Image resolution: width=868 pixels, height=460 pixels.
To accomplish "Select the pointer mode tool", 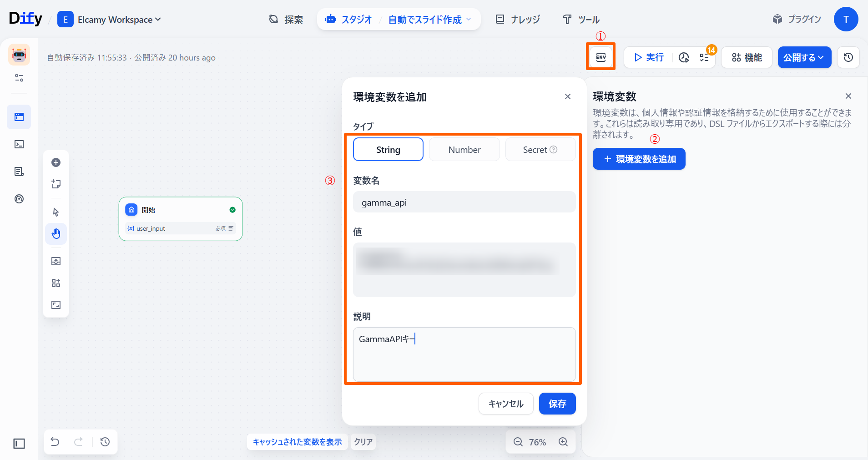I will 56,212.
